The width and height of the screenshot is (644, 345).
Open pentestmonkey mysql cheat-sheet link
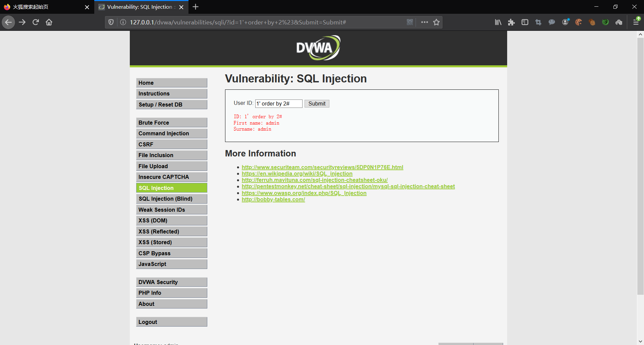348,186
